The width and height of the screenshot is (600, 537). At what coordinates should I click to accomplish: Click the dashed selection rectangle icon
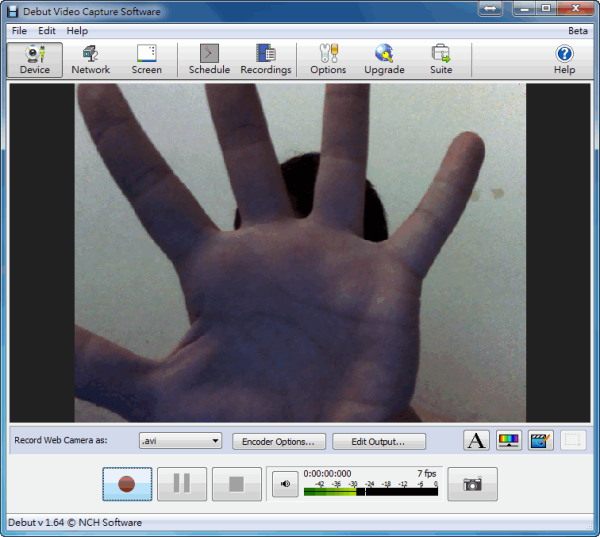(573, 441)
